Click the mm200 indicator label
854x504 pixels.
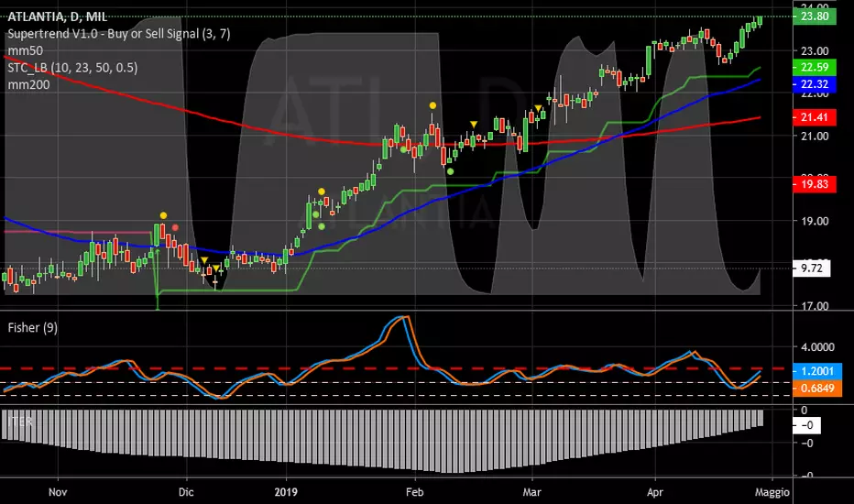(x=28, y=84)
